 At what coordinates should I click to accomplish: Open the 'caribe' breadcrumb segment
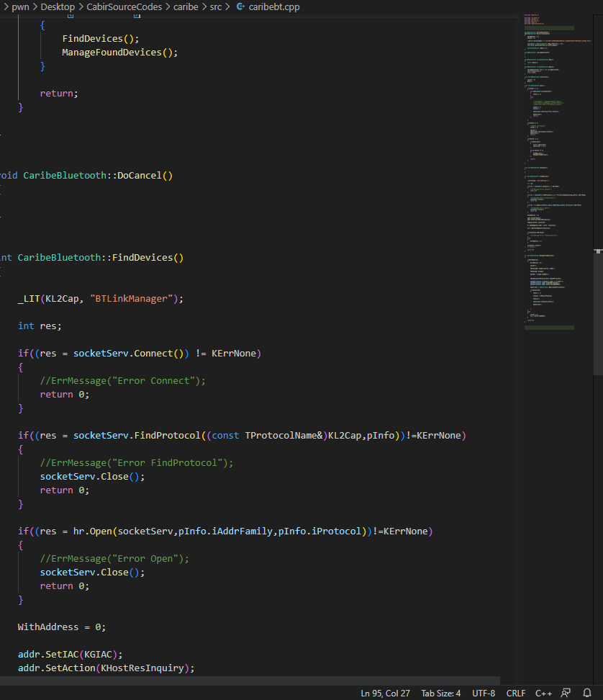(186, 6)
